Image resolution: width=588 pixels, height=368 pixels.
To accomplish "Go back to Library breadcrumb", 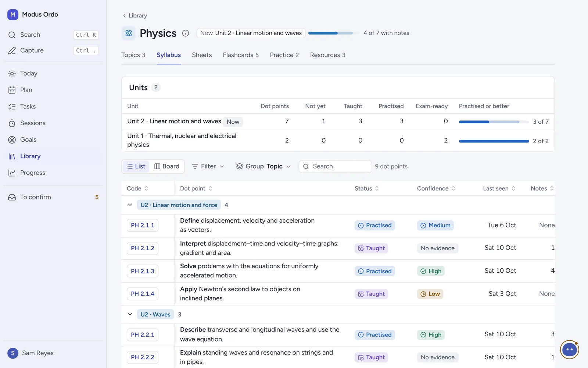I will 135,15.
